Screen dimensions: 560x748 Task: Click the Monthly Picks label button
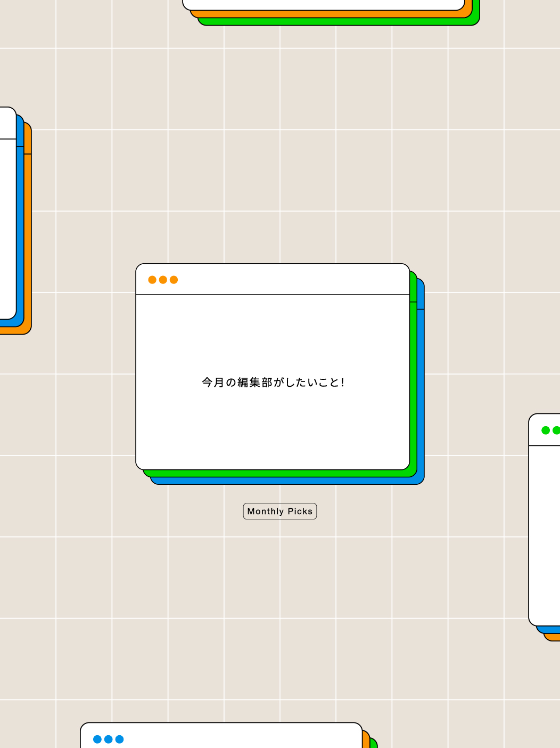(280, 511)
